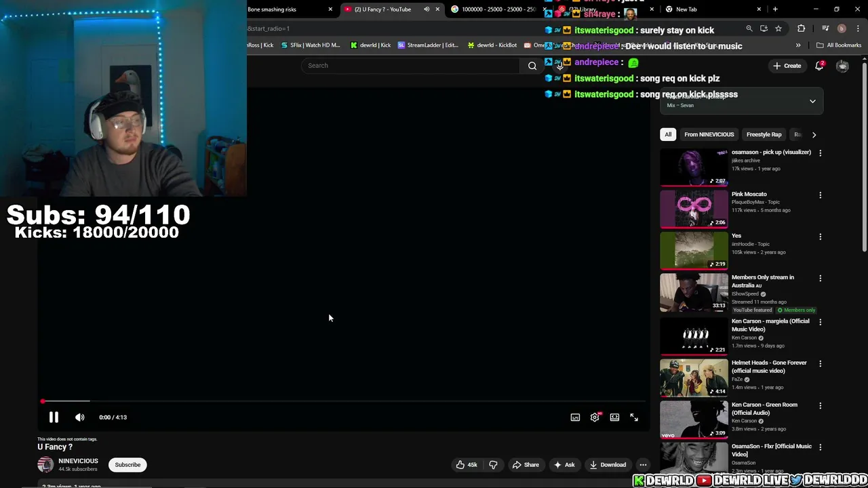Mute the U Fancy ? tab audio icon
This screenshot has height=488, width=868.
(x=427, y=9)
